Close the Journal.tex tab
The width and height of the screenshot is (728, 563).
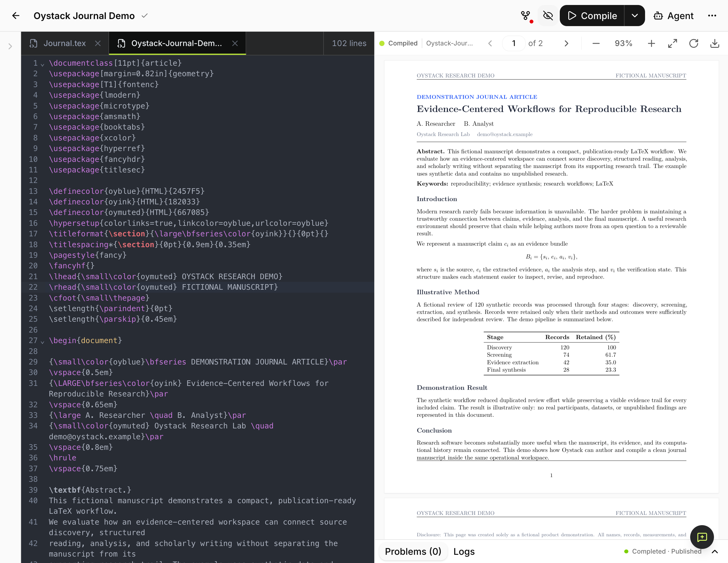click(98, 43)
